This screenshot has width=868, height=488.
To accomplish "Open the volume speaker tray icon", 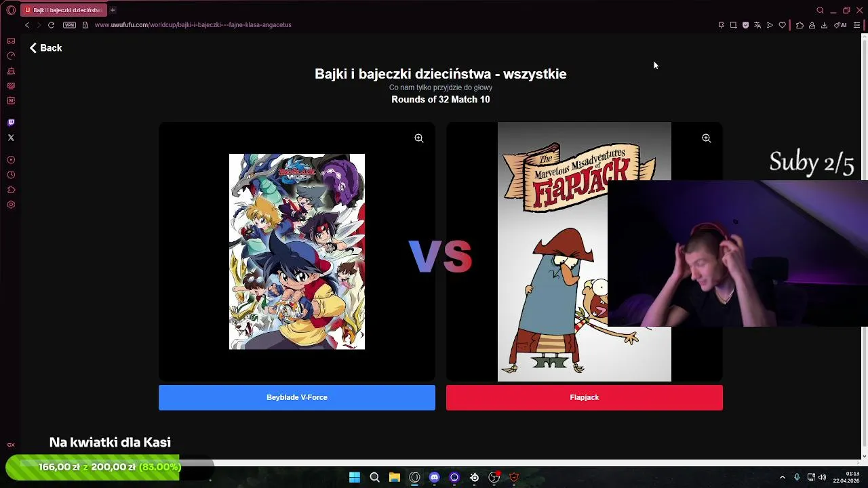I will (822, 477).
